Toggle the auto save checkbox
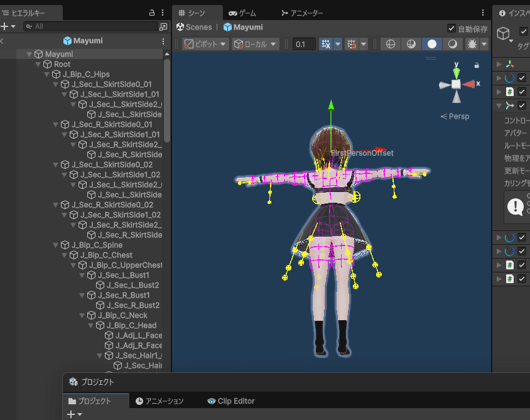The height and width of the screenshot is (420, 530). pyautogui.click(x=452, y=28)
